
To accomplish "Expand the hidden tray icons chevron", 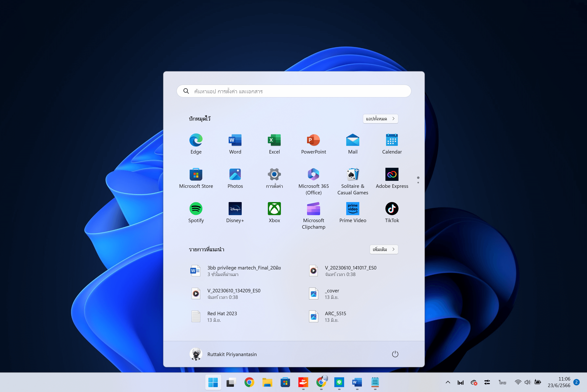I will click(448, 382).
